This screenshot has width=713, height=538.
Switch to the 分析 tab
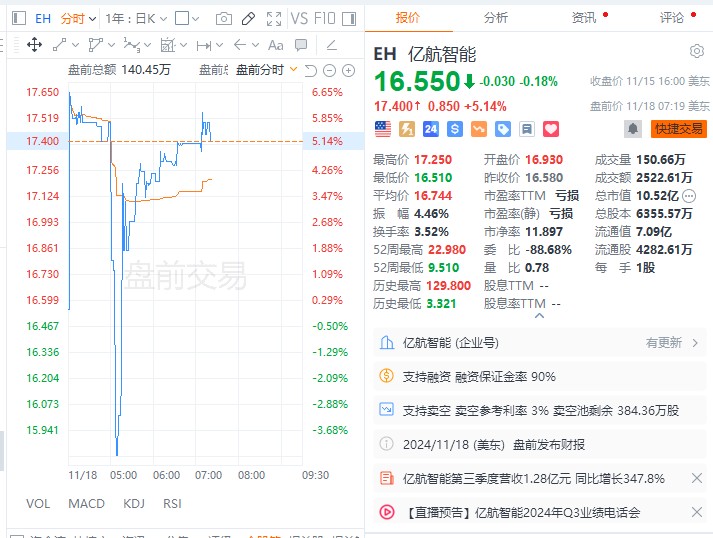pos(496,18)
